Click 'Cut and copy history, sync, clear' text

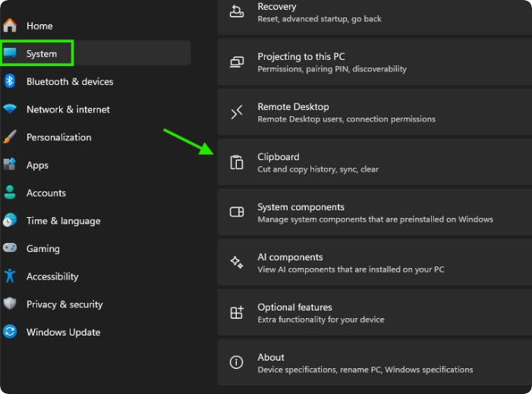point(318,169)
